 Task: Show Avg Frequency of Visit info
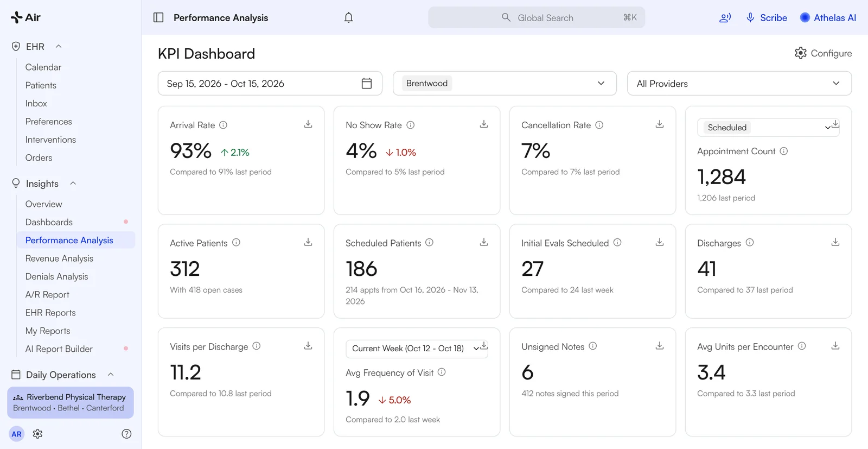pos(442,372)
